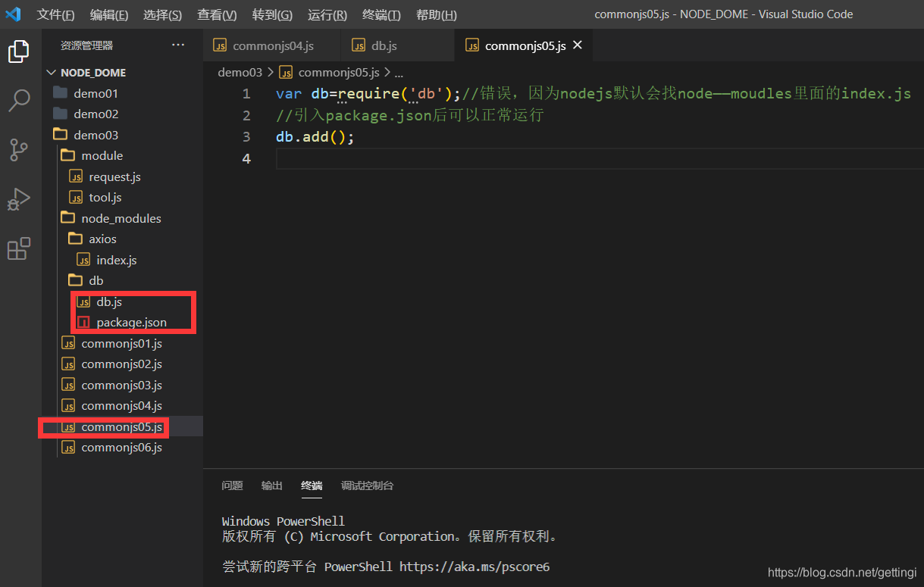This screenshot has width=924, height=587.
Task: Click the aka.ms/pscore6 link in terminal
Action: pos(475,567)
